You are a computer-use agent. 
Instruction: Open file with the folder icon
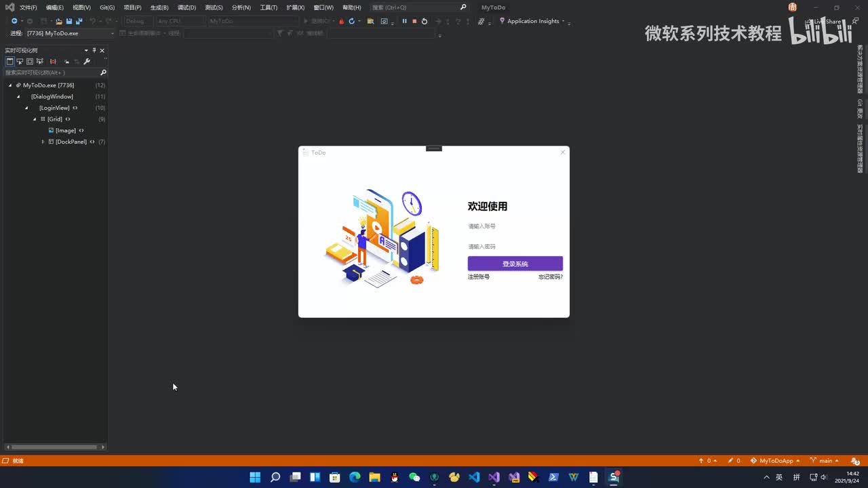pos(59,21)
